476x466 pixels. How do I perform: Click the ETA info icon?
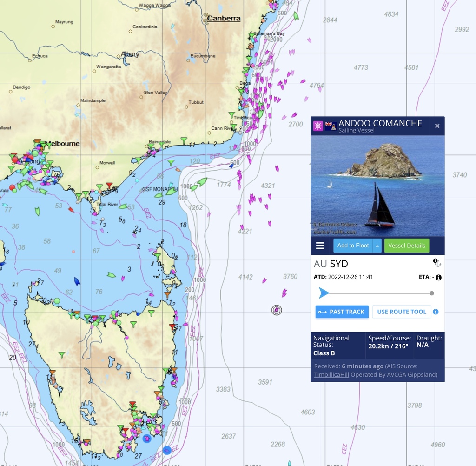(439, 277)
